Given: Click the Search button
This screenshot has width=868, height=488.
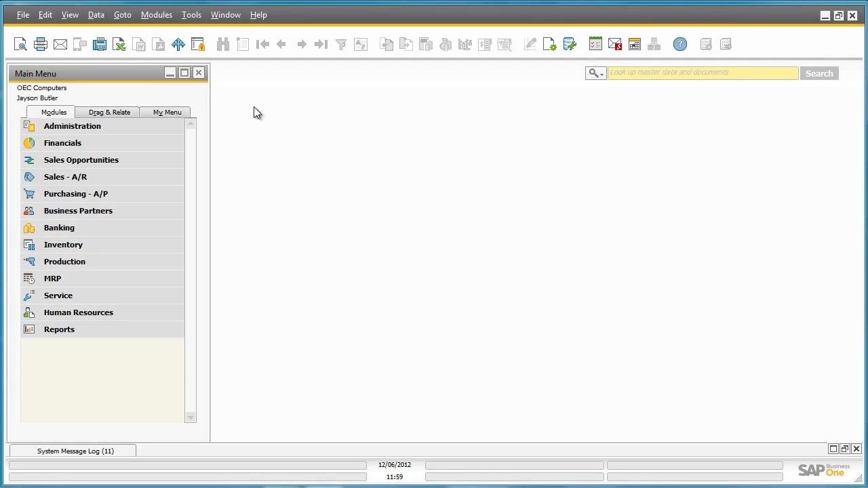Looking at the screenshot, I should click(x=819, y=73).
